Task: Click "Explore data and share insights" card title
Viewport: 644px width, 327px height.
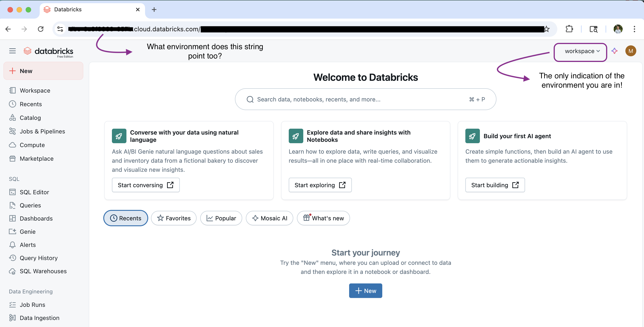Action: click(x=358, y=136)
